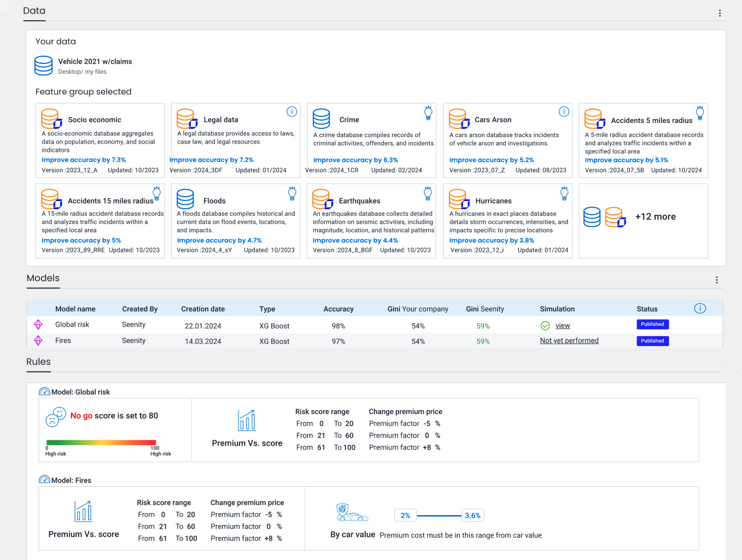The width and height of the screenshot is (742, 560).
Task: Click Version :2024_1CR on the Crime card
Action: pyautogui.click(x=332, y=170)
